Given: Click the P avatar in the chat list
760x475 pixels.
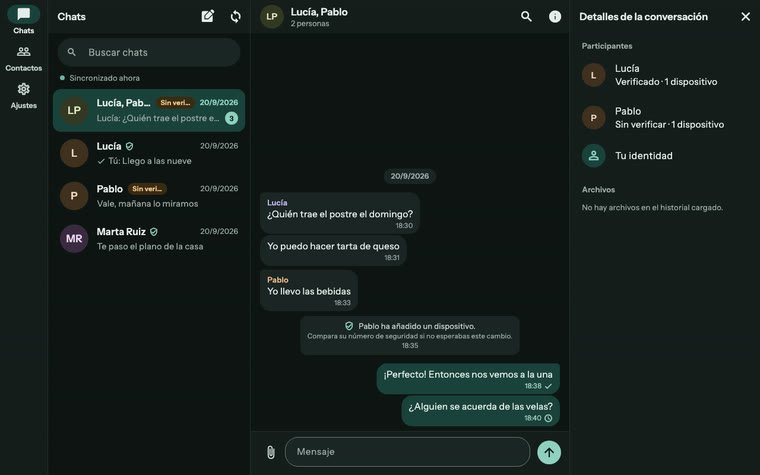Looking at the screenshot, I should pyautogui.click(x=74, y=196).
